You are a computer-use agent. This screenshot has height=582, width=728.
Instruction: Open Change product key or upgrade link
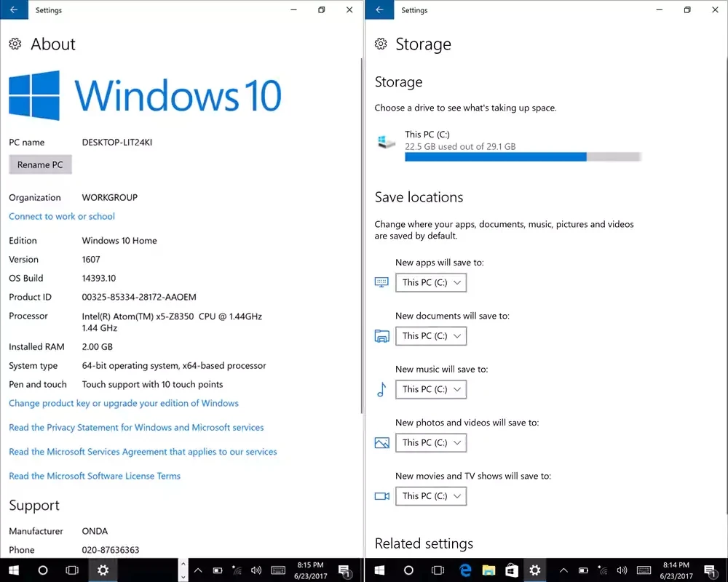click(x=124, y=403)
